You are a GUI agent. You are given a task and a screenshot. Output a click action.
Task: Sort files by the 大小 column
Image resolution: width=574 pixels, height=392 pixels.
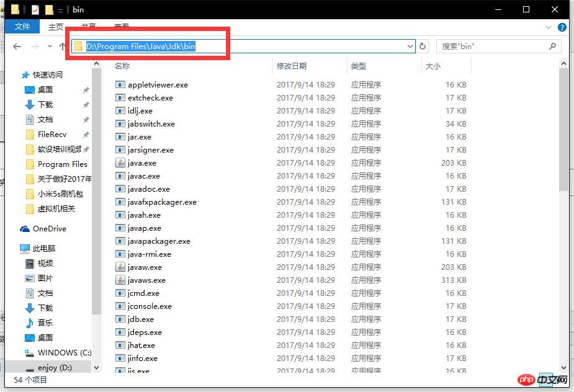click(433, 66)
